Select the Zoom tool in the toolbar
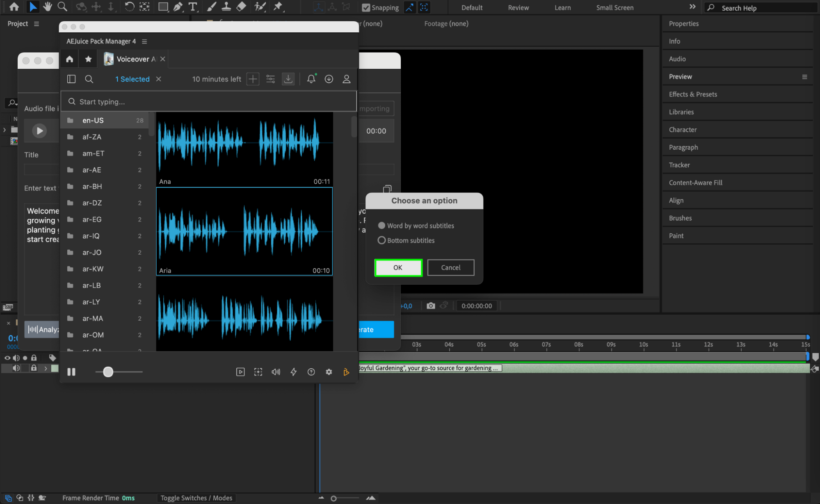The image size is (820, 504). point(62,7)
